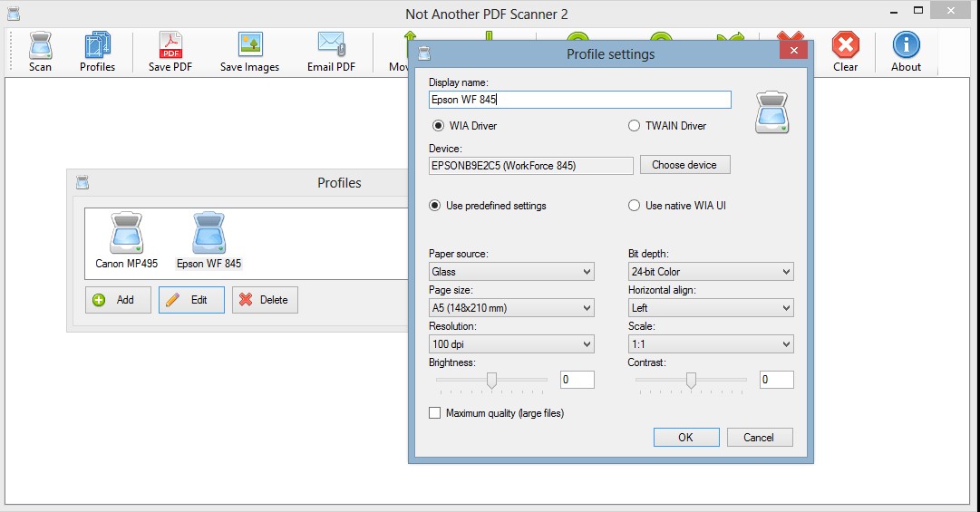Click the Delete profile button
The image size is (980, 512).
(x=265, y=300)
